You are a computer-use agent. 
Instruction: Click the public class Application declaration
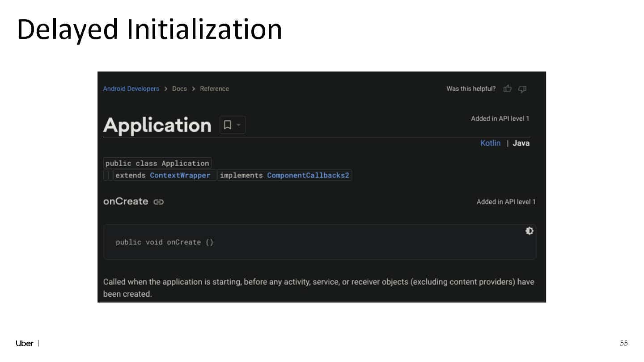157,163
